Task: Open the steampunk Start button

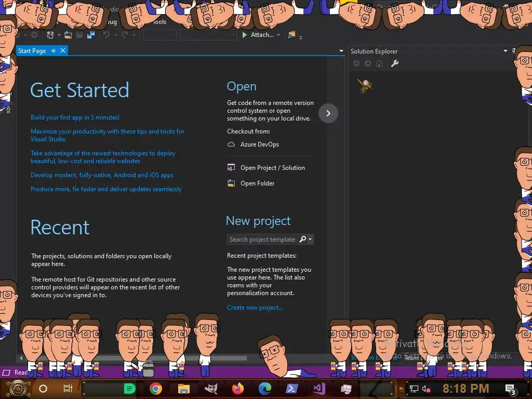Action: 18,389
